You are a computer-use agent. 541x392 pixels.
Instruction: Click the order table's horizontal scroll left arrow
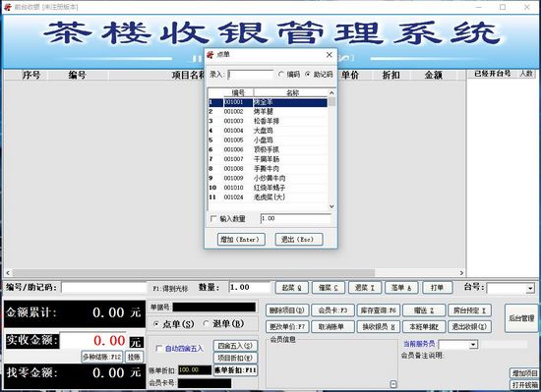coord(8,273)
